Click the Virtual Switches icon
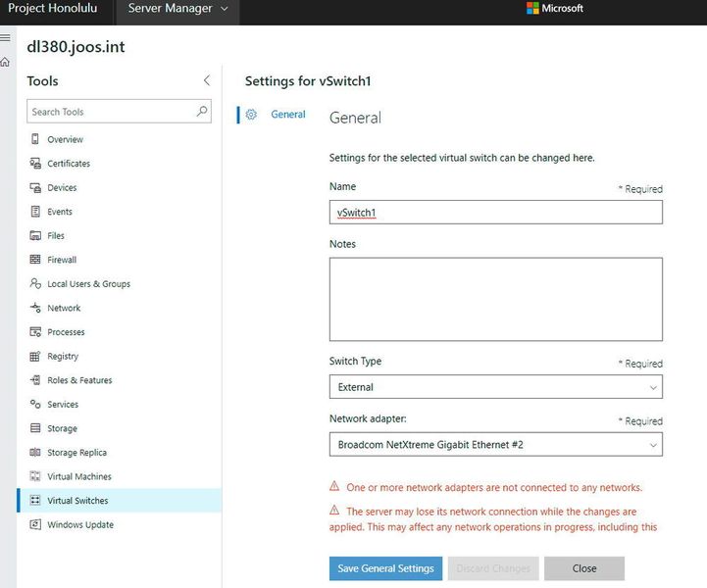This screenshot has height=588, width=707. click(34, 500)
